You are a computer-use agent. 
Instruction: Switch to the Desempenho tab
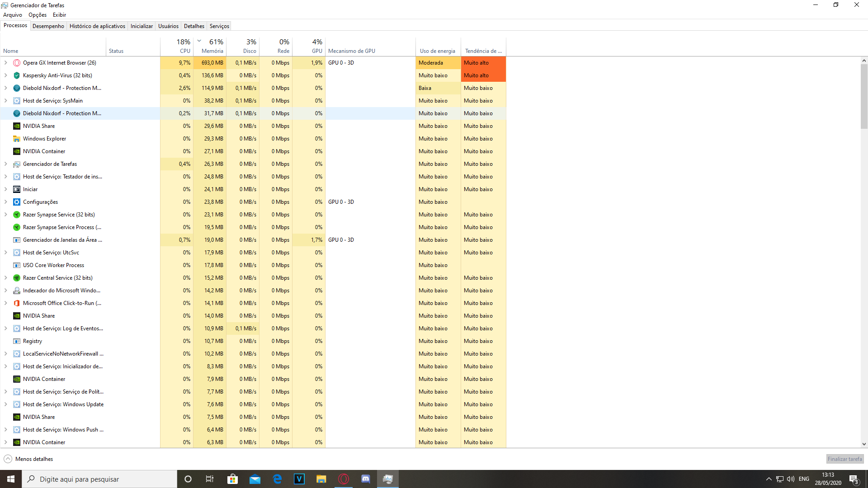click(x=48, y=26)
